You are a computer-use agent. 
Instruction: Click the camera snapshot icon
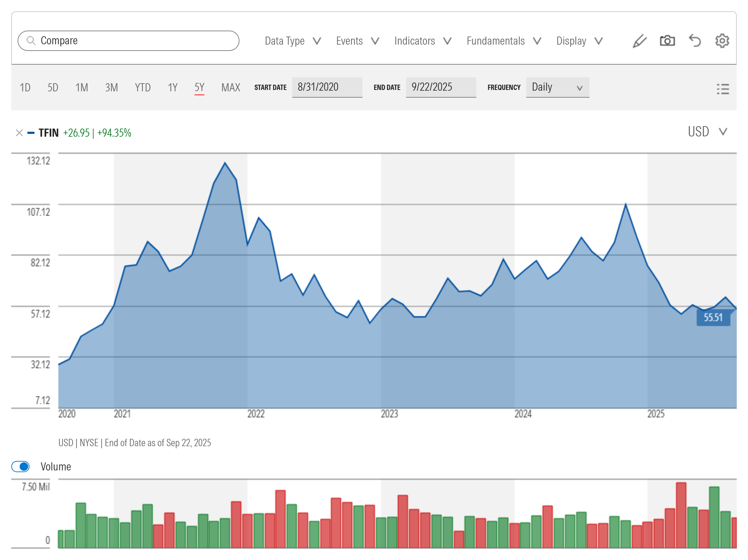tap(667, 41)
